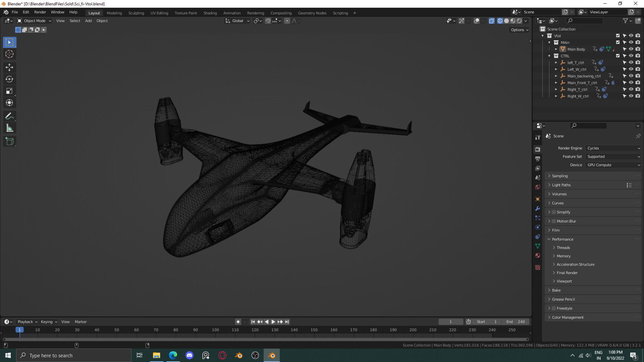The image size is (644, 362).
Task: Click the timeline Play button
Action: coord(273,322)
